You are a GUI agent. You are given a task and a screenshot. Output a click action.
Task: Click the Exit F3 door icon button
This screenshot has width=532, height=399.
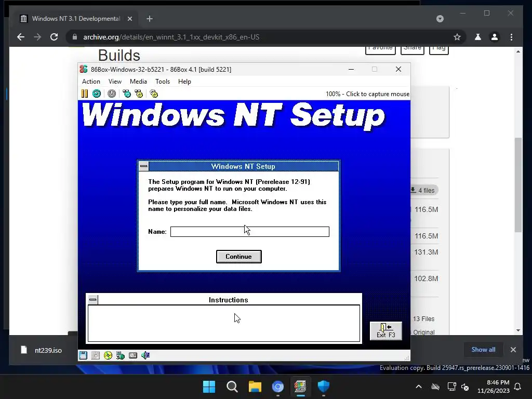click(386, 330)
